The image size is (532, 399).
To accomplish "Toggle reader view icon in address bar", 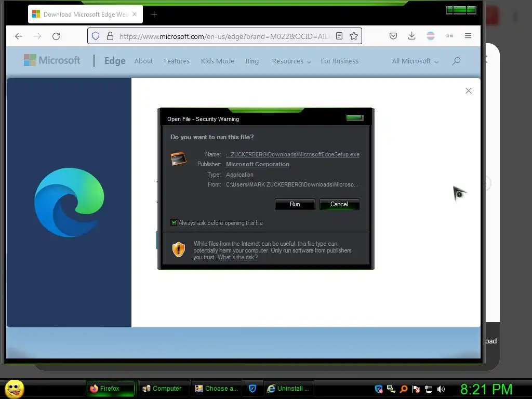I will click(339, 36).
